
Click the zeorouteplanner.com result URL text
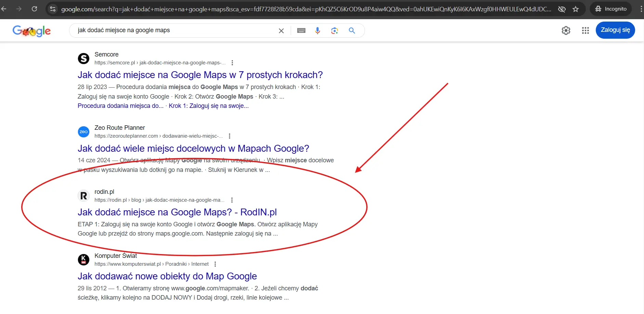(x=159, y=136)
